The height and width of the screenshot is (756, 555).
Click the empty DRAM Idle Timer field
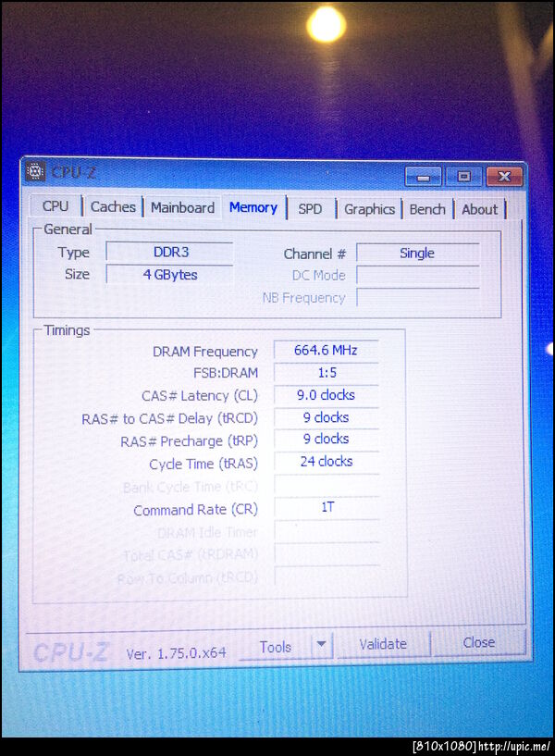327,530
